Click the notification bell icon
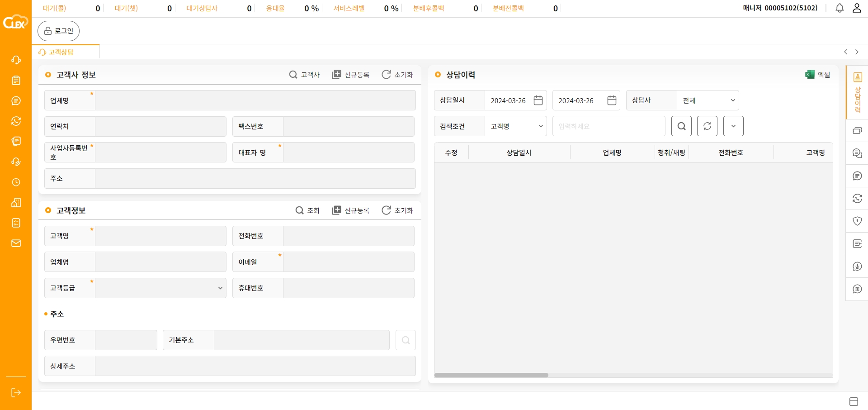This screenshot has width=868, height=410. click(840, 8)
